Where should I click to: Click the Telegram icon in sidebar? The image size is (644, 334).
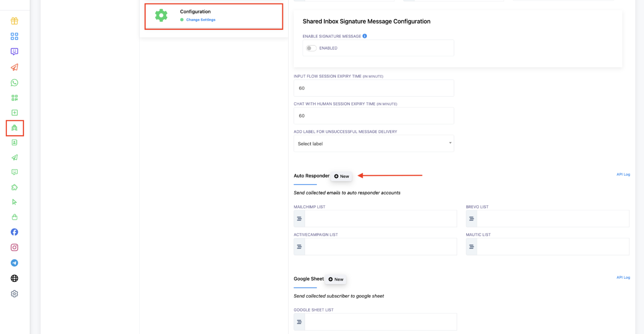tap(14, 263)
